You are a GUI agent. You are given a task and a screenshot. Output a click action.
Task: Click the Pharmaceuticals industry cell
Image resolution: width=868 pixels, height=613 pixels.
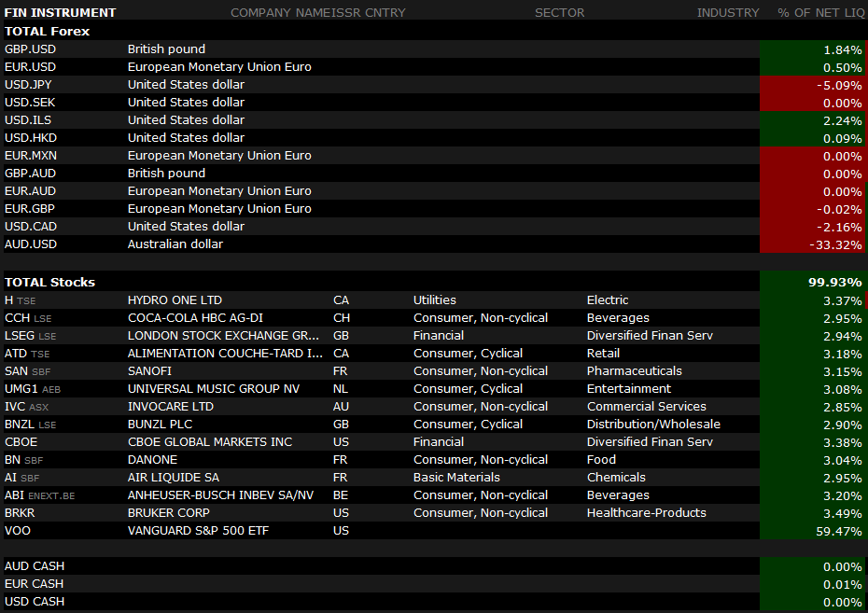(x=635, y=371)
